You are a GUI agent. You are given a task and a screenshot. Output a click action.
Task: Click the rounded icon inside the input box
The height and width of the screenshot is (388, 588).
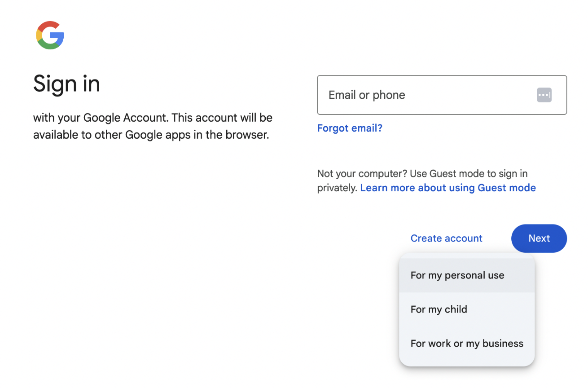click(544, 95)
